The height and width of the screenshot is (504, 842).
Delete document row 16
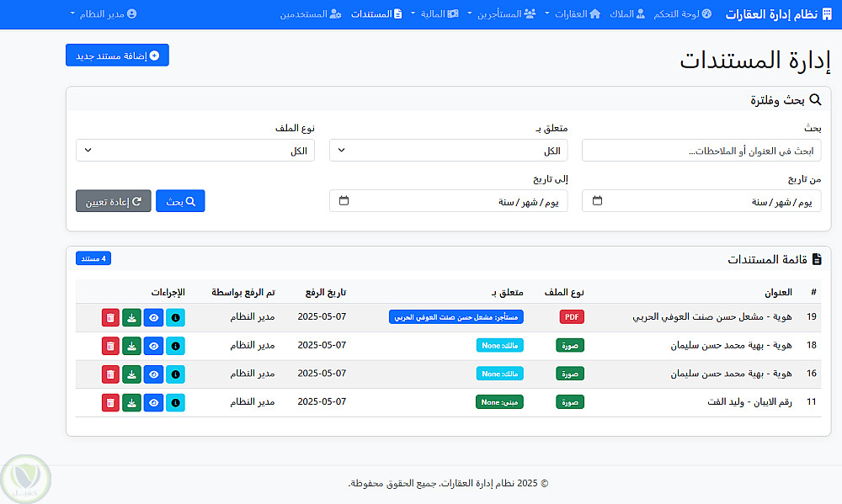tap(110, 374)
